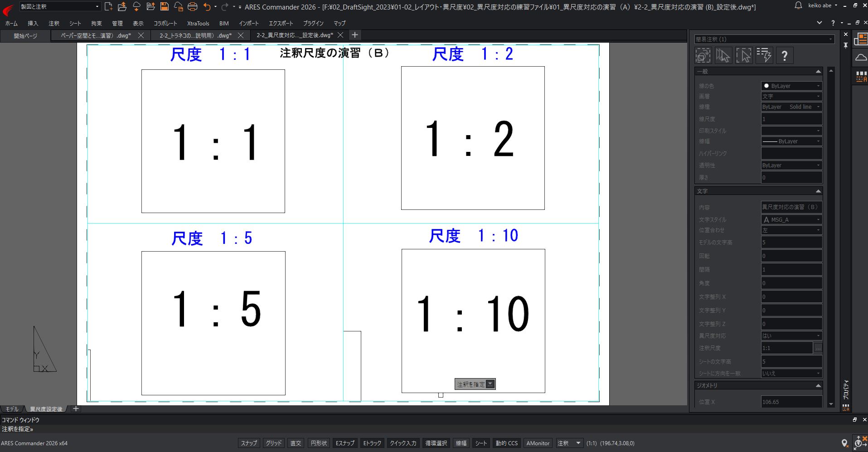Toggle スナップ (Snap) in status bar
This screenshot has height=452, width=868.
(249, 443)
